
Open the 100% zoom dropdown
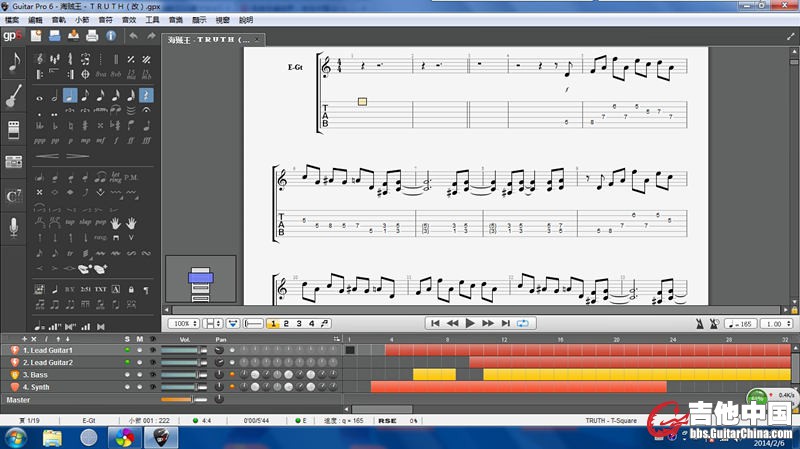185,323
